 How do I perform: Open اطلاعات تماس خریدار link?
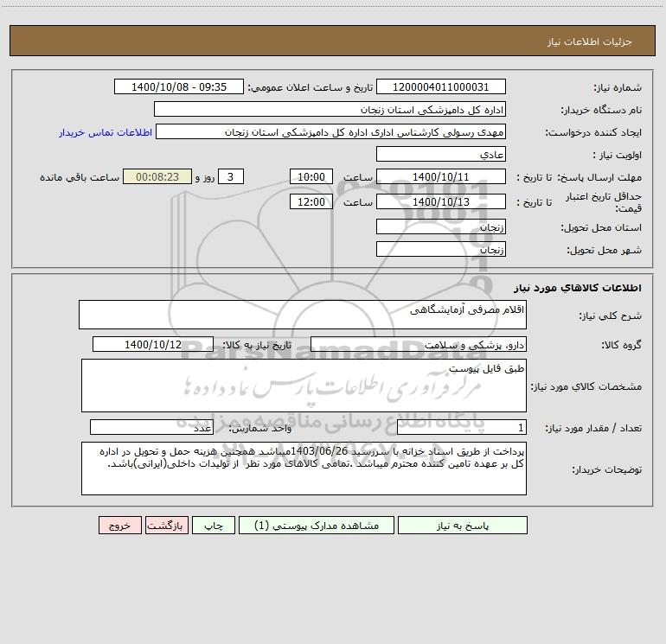(106, 132)
